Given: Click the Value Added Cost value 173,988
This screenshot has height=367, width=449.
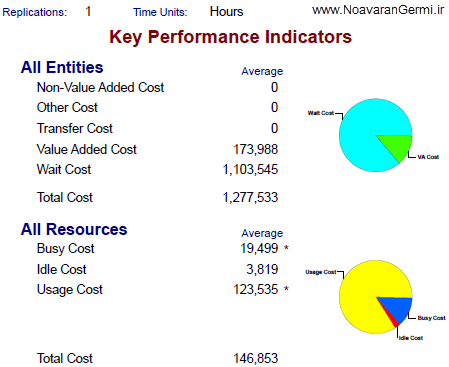Looking at the screenshot, I should [255, 149].
